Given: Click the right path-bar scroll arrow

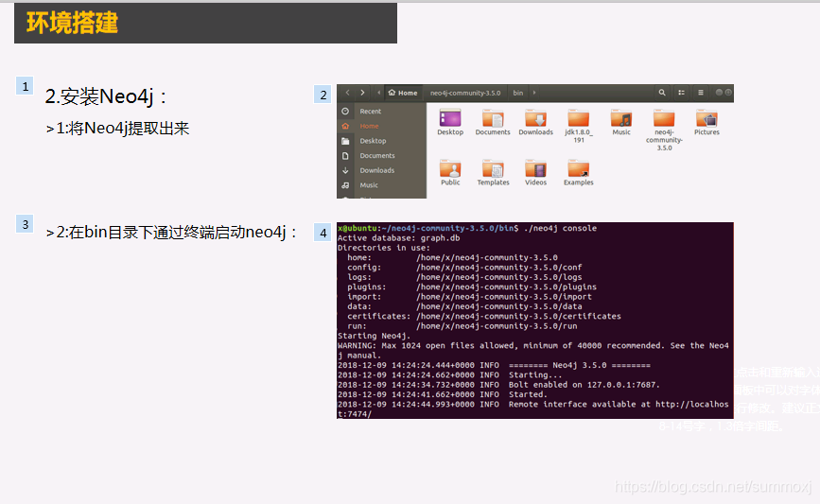Looking at the screenshot, I should click(x=534, y=93).
